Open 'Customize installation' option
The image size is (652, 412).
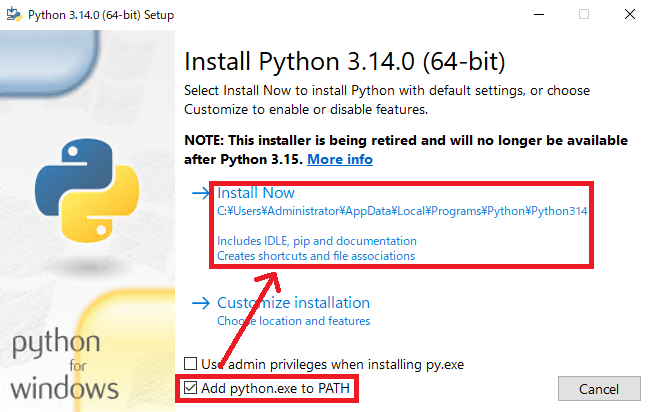pyautogui.click(x=293, y=302)
